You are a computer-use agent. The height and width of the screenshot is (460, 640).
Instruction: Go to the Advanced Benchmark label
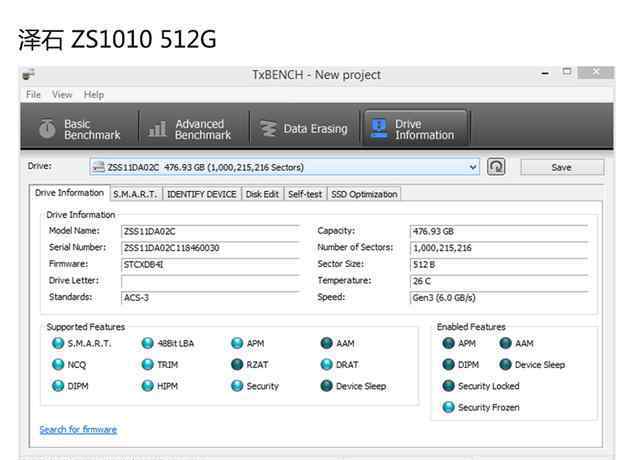pyautogui.click(x=203, y=129)
